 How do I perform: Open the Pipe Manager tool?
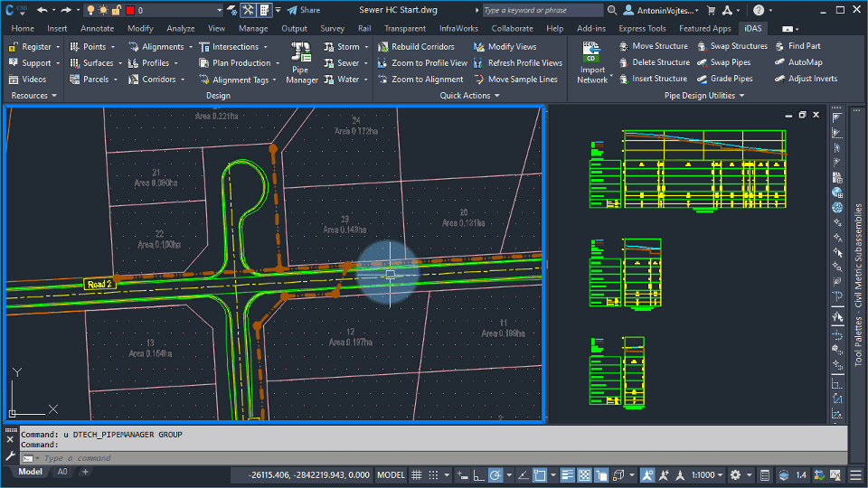pyautogui.click(x=301, y=63)
